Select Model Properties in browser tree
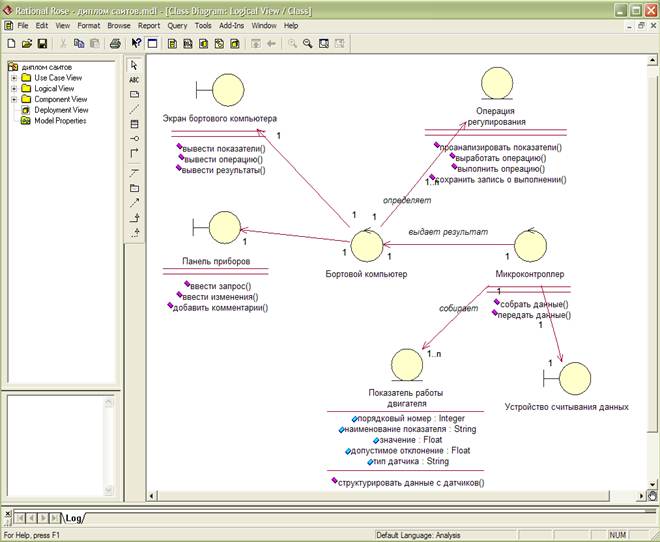Image resolution: width=660 pixels, height=542 pixels. click(60, 121)
